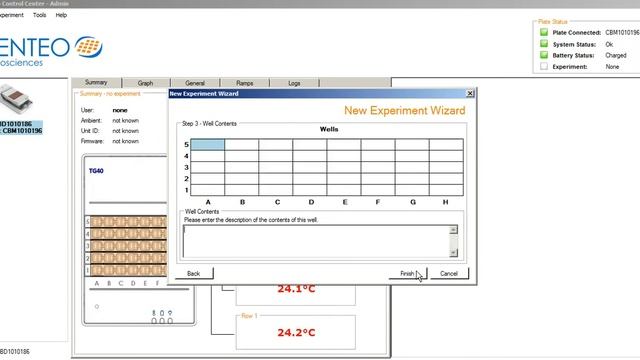Click column header C under Wells grid

point(278,202)
